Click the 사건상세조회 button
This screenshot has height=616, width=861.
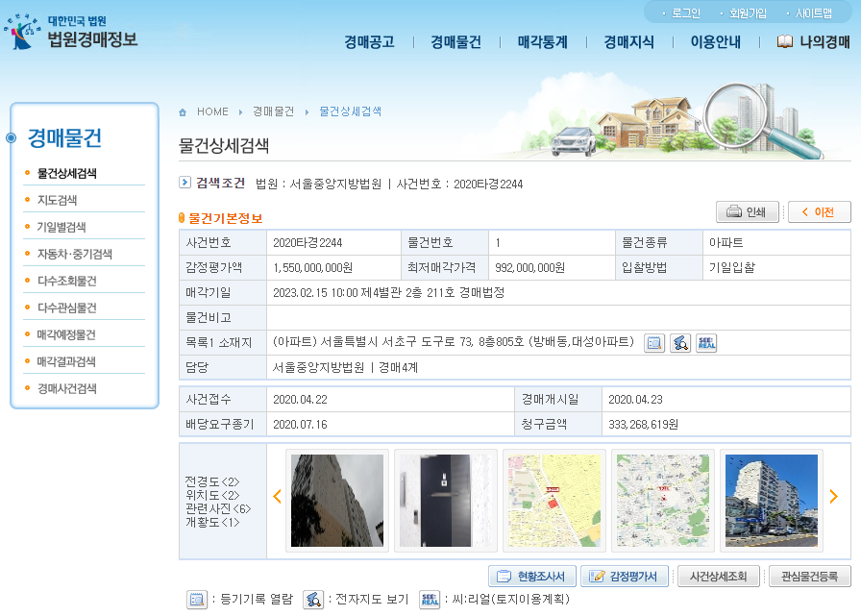click(719, 577)
